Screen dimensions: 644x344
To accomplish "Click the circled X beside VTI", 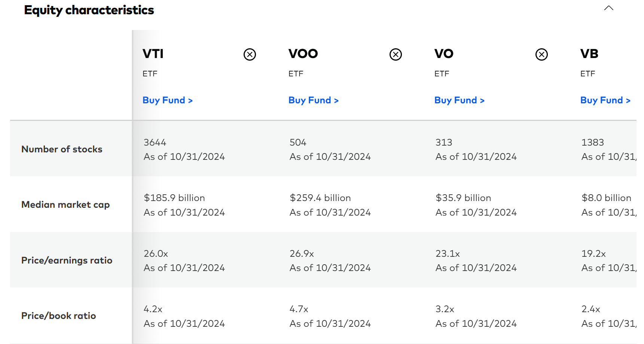I will click(x=250, y=54).
